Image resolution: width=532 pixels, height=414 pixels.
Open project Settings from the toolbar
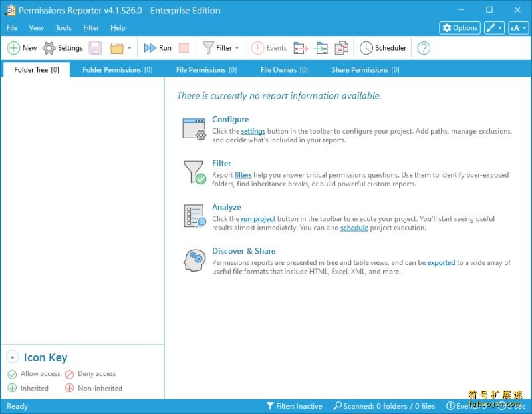point(63,48)
